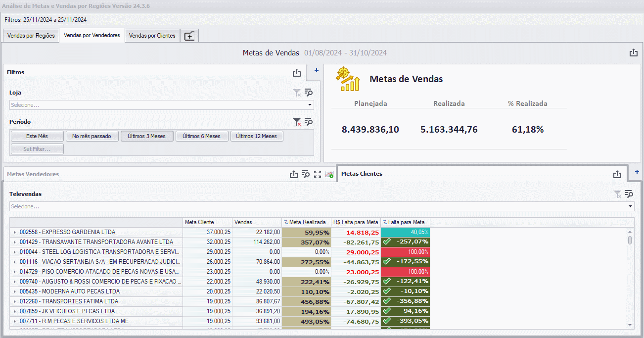
Task: Export Metas Vendedores panel
Action: pos(294,174)
